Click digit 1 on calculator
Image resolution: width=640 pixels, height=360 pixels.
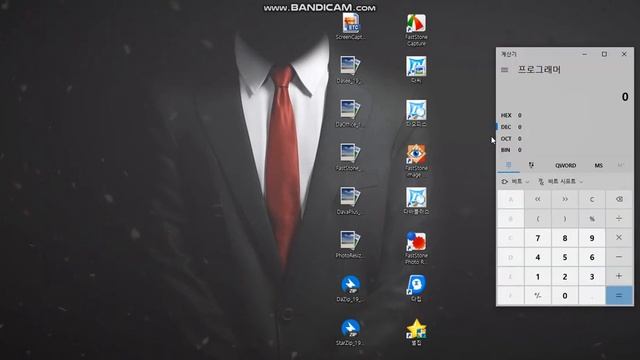tap(538, 276)
